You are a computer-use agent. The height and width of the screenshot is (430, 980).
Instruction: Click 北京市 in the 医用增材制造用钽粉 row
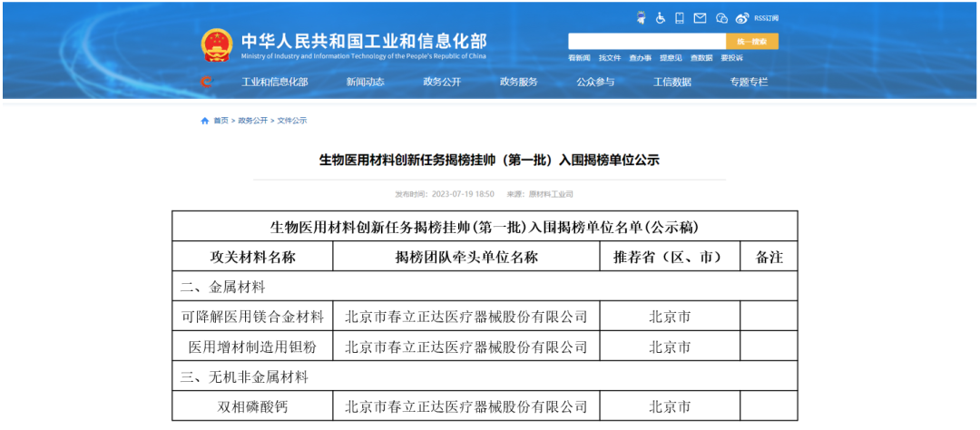coord(670,347)
